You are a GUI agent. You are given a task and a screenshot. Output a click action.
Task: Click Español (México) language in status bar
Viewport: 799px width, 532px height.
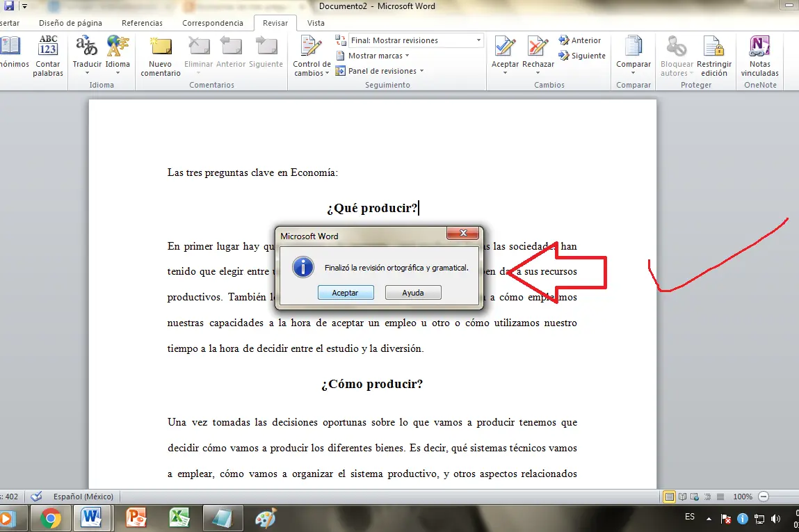pos(83,497)
